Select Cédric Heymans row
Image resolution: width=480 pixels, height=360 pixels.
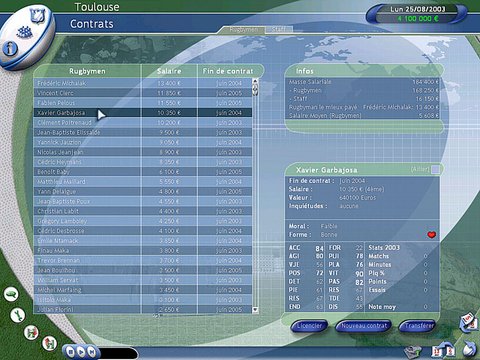coord(143,162)
